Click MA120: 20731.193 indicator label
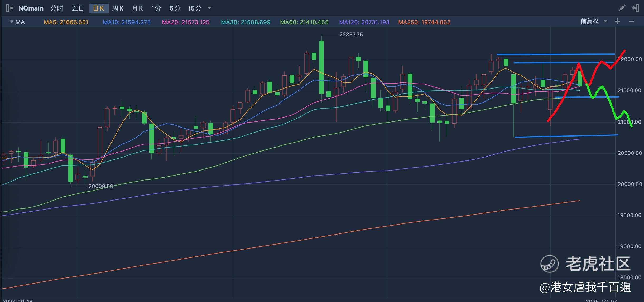Viewport: 644px width, 302px height. pos(364,22)
